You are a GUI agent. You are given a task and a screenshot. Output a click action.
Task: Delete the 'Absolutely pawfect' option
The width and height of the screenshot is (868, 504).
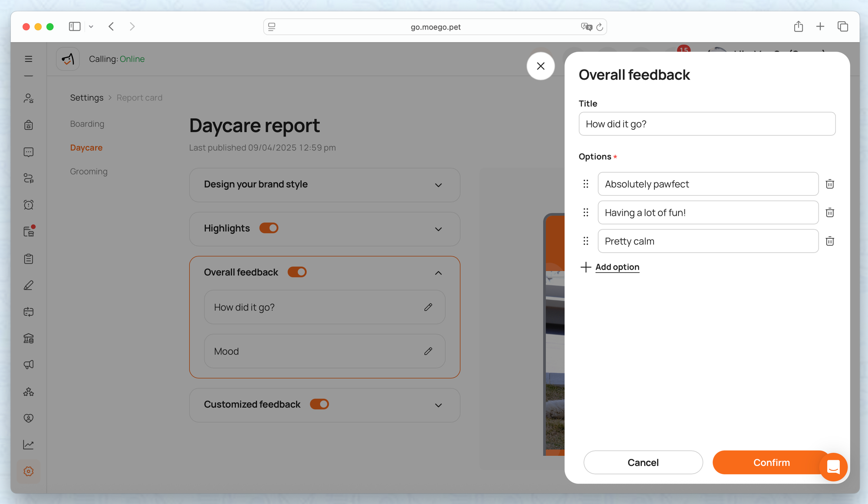click(829, 184)
